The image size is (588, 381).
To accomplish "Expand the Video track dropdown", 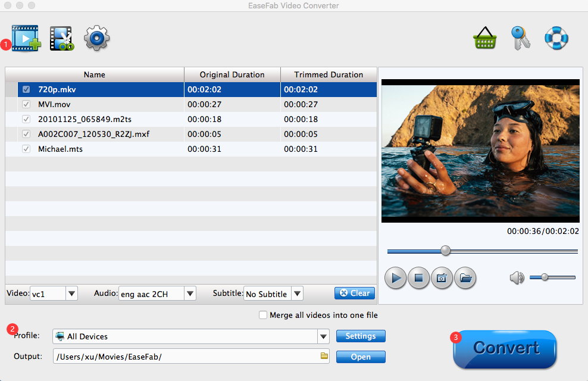I will point(71,293).
